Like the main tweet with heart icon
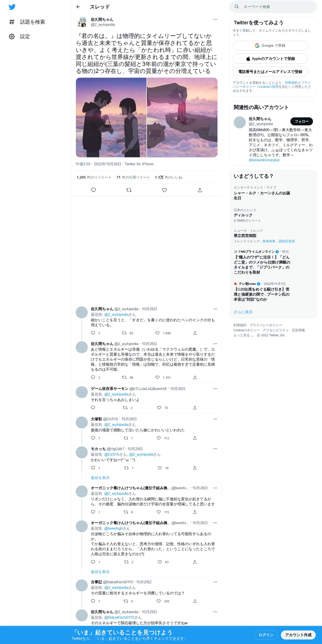 (x=164, y=190)
